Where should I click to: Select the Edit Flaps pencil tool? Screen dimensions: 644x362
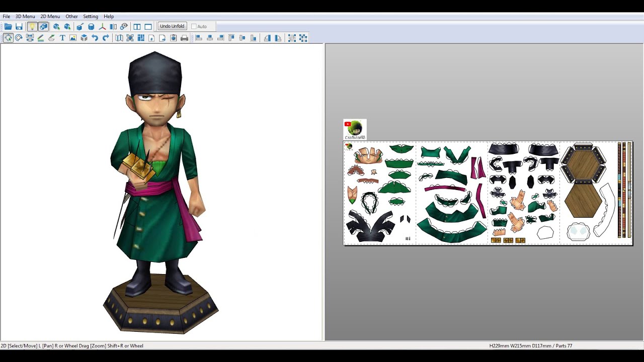41,38
